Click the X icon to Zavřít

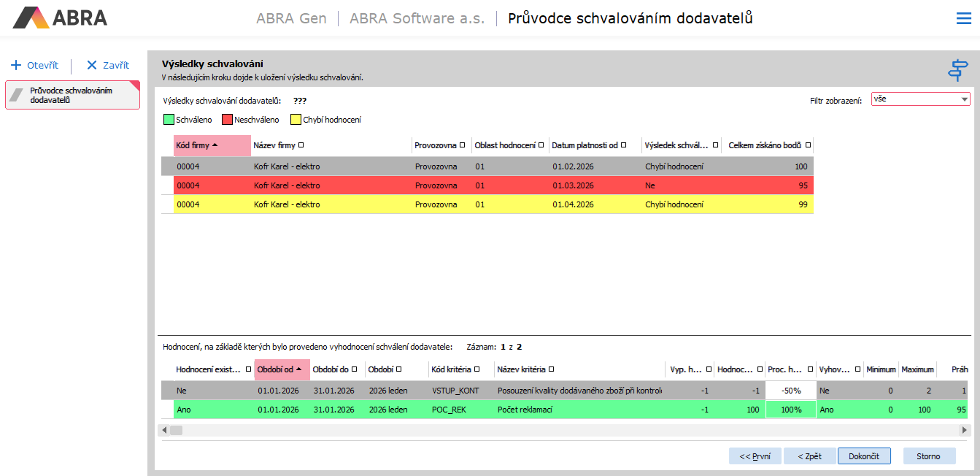(92, 65)
